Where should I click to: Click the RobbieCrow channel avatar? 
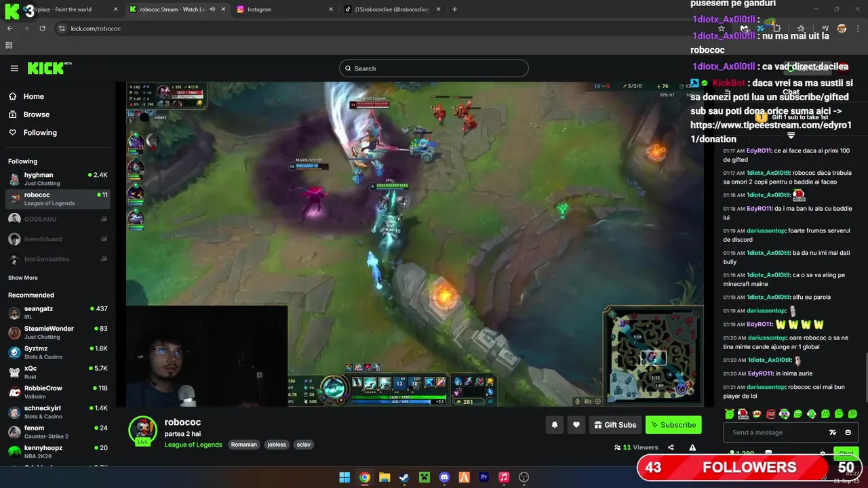pos(14,392)
